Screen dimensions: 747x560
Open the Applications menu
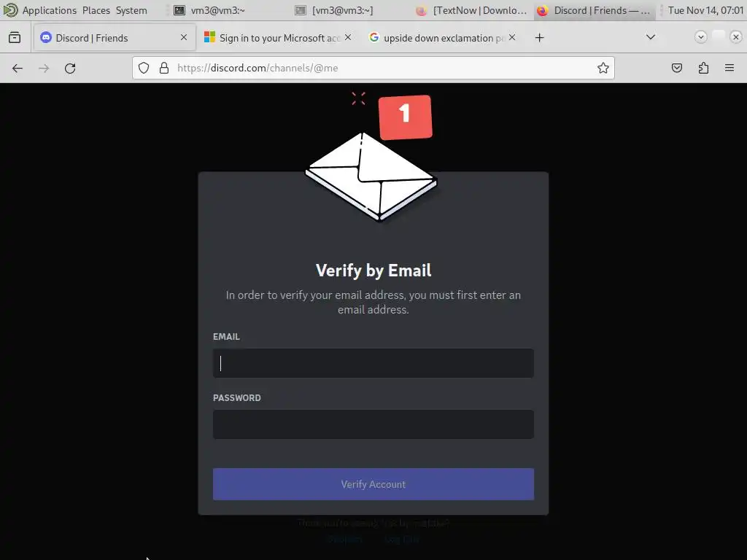click(49, 10)
